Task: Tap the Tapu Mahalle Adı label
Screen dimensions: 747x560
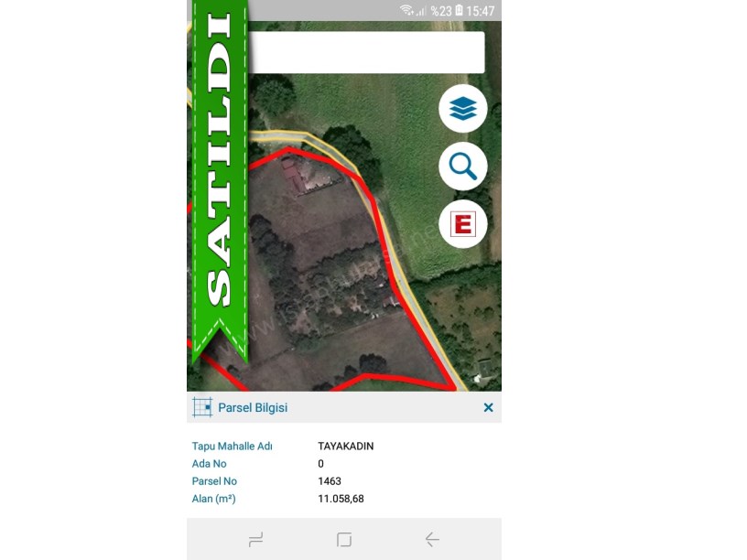Action: pyautogui.click(x=232, y=447)
